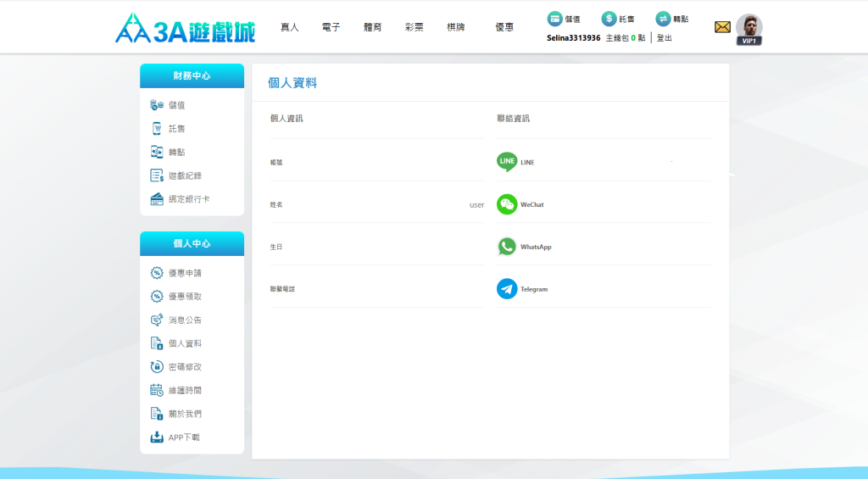868x479 pixels.
Task: Select the LINE contact icon
Action: pyautogui.click(x=507, y=161)
